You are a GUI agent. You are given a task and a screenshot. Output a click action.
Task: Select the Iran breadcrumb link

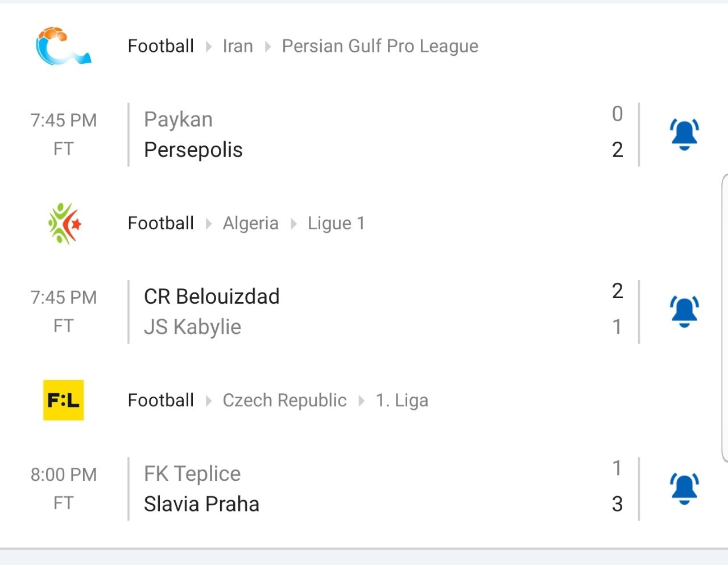coord(238,46)
